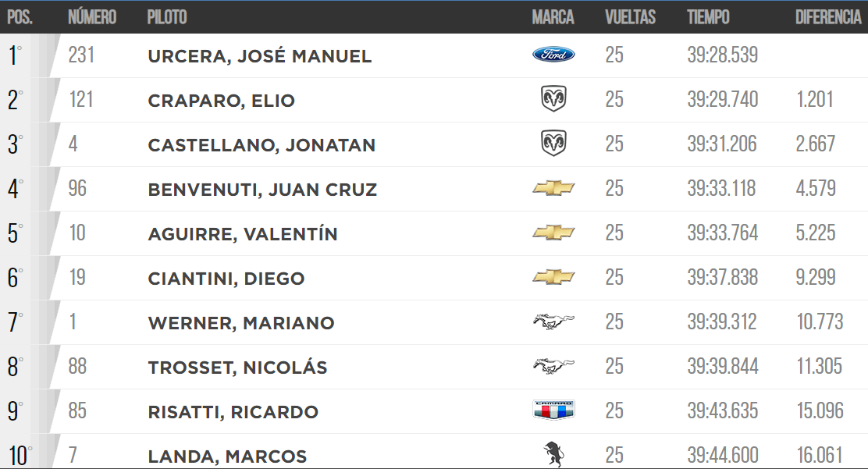
Task: Click the Dodge logo in Castellano's row
Action: (553, 143)
